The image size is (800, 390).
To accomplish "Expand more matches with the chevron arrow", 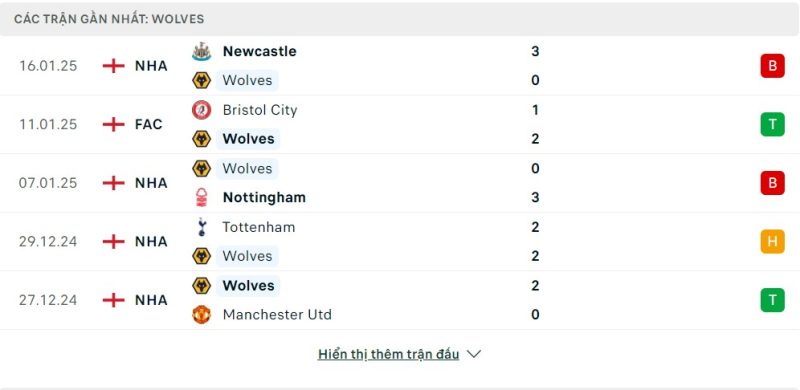I will (474, 354).
